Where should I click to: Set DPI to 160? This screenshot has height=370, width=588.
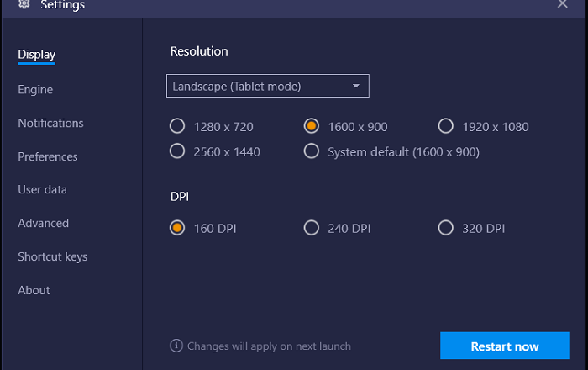click(x=177, y=228)
